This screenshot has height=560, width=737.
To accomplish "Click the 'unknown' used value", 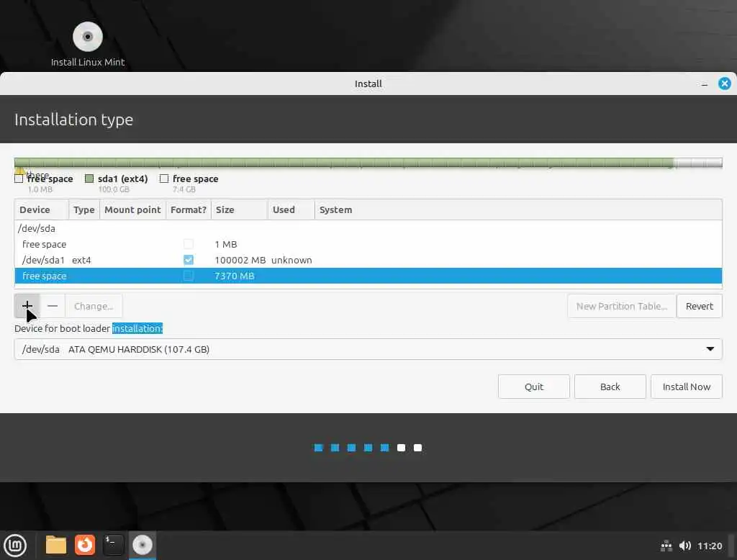I will [x=291, y=260].
